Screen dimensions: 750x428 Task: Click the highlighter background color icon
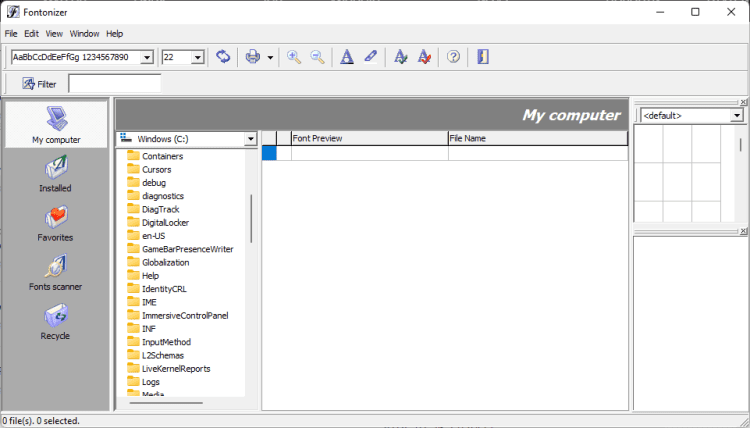pyautogui.click(x=370, y=57)
